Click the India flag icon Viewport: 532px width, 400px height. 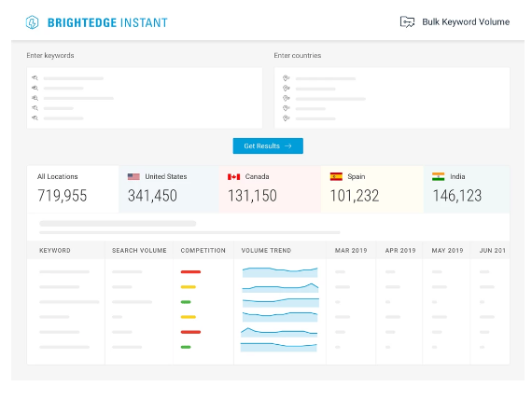439,176
